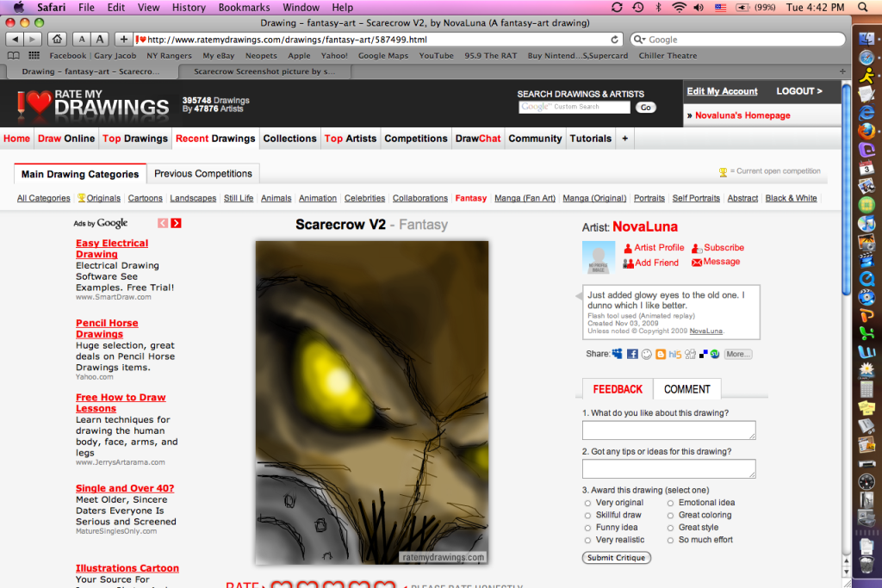This screenshot has width=882, height=588.
Task: Share the drawing on Blogger
Action: pyautogui.click(x=661, y=354)
